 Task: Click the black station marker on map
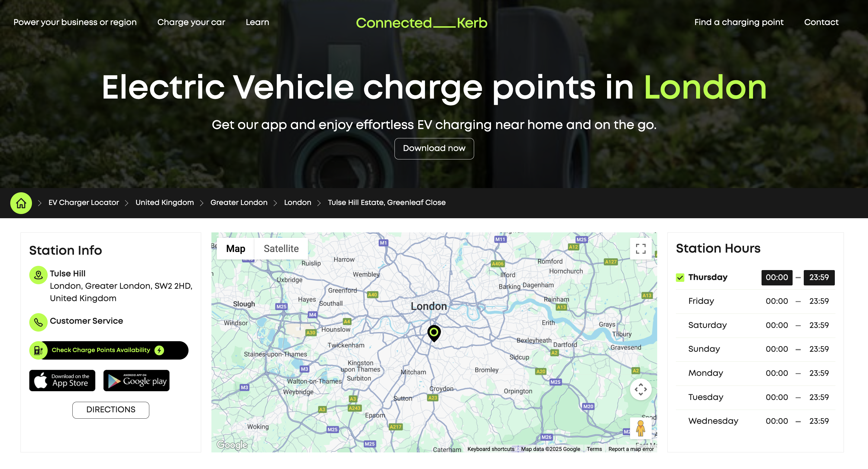click(434, 333)
